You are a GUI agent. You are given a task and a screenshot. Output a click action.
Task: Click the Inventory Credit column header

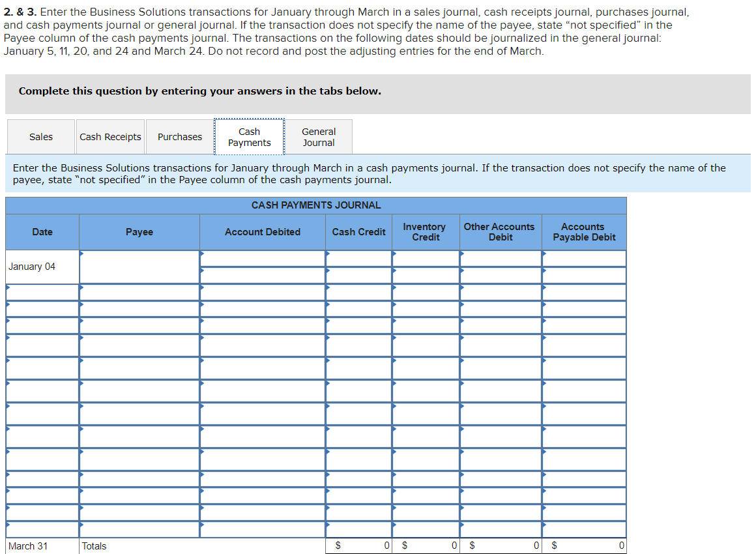coord(426,232)
